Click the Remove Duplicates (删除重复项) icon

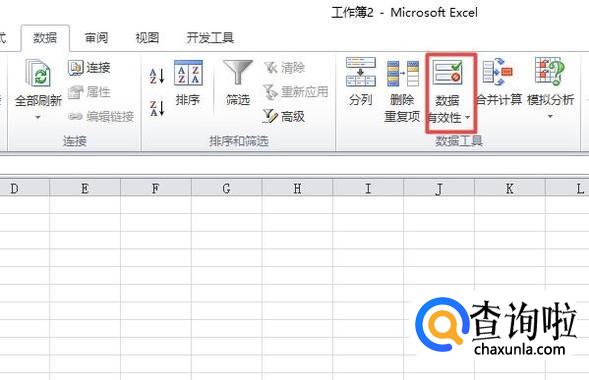pyautogui.click(x=403, y=74)
